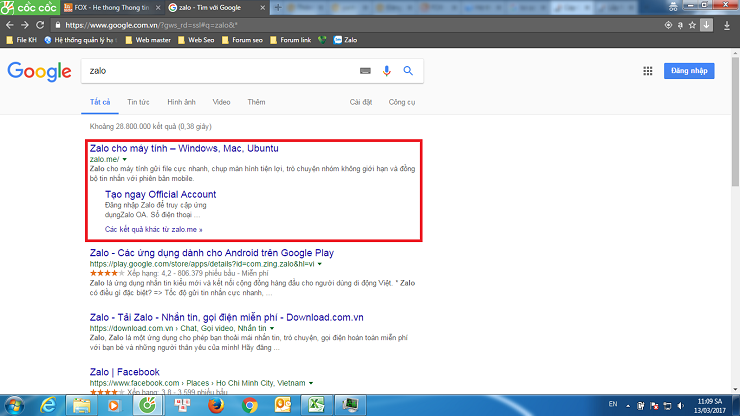Close the FOX - He thong tab
Screen dimensions: 740x416
158,8
